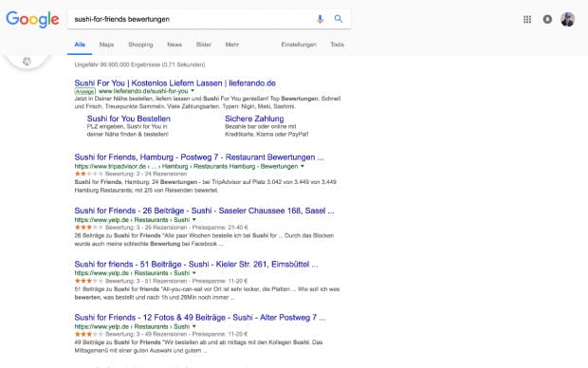
Task: Open the Sushi For You lieferando.de ad
Action: point(175,83)
